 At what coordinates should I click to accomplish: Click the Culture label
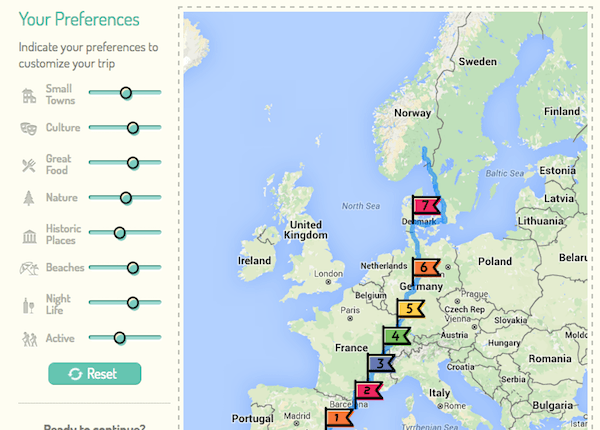(63, 127)
